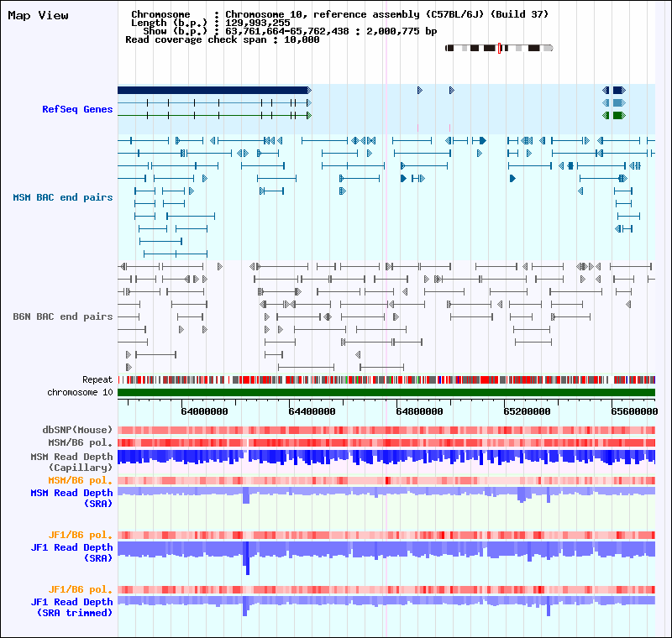Click the Repeat track colored band
The width and height of the screenshot is (672, 638).
386,379
